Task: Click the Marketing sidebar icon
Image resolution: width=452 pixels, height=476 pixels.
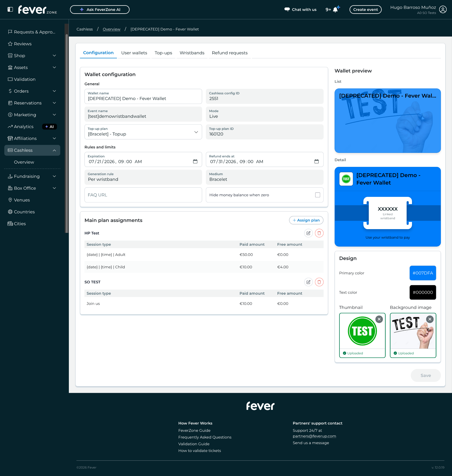Action: point(10,115)
